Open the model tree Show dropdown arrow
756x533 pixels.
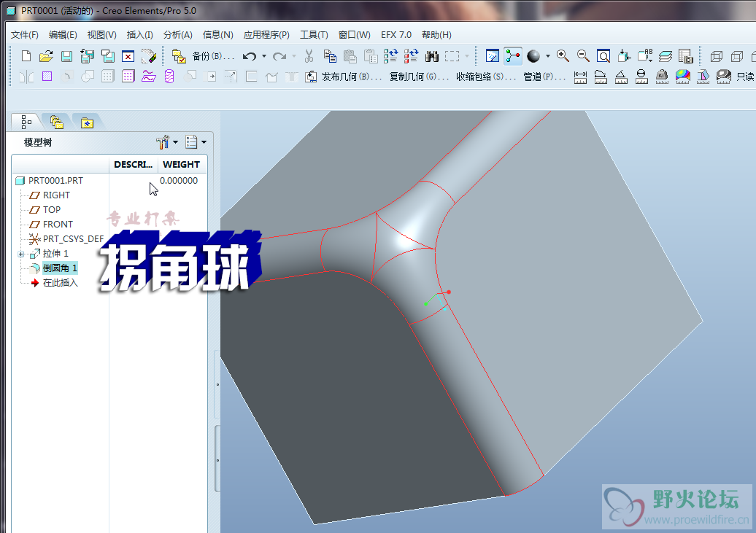point(204,142)
